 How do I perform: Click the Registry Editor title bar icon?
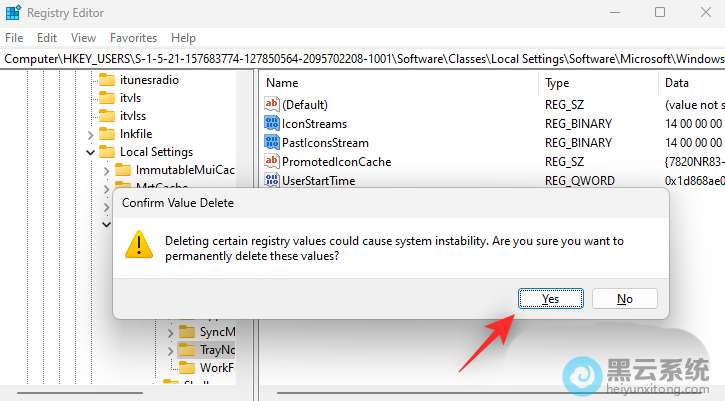(13, 13)
